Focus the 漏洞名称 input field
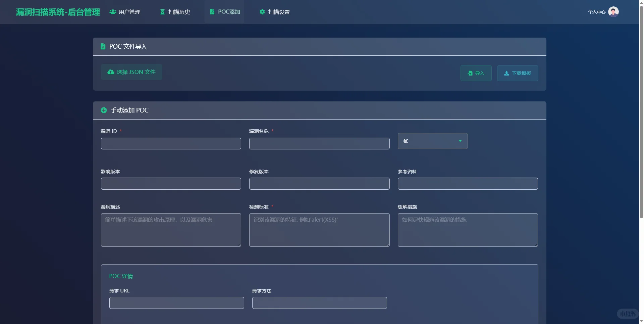This screenshot has width=644, height=324. click(x=319, y=143)
